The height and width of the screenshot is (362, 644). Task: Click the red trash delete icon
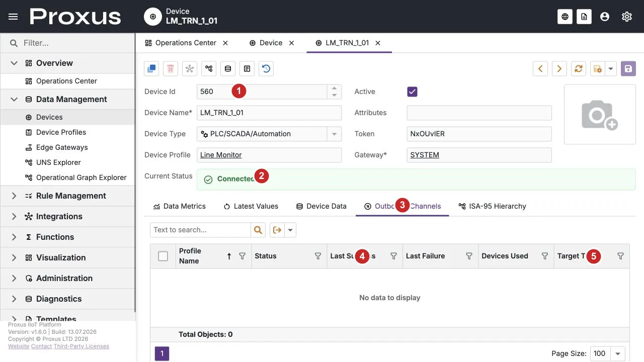(x=171, y=68)
